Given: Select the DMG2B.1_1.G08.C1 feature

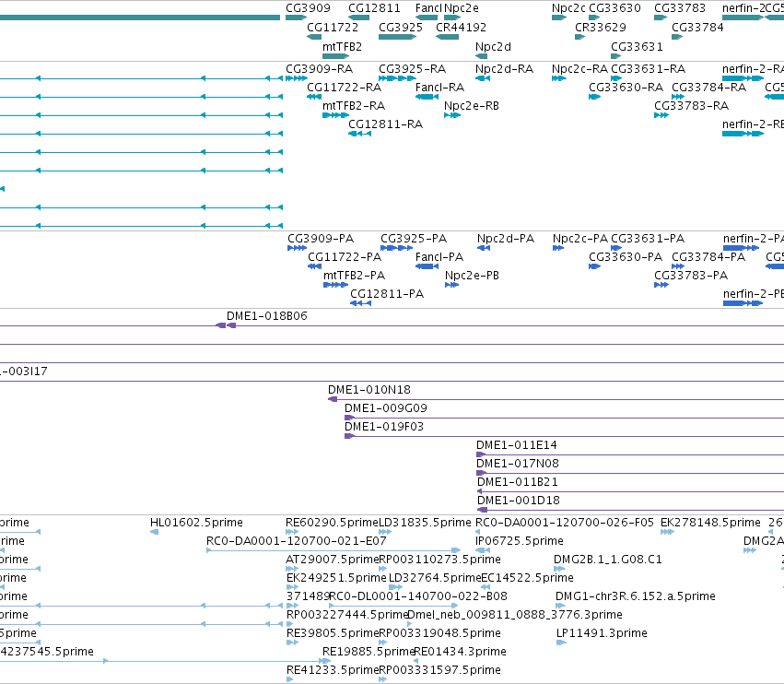Looking at the screenshot, I should click(559, 569).
